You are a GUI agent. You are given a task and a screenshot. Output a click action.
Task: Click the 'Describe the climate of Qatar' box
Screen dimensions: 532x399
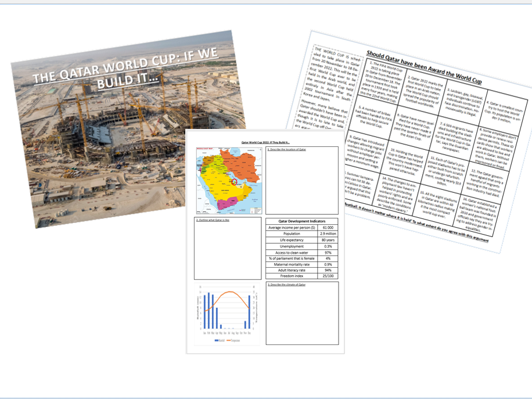coord(301,314)
